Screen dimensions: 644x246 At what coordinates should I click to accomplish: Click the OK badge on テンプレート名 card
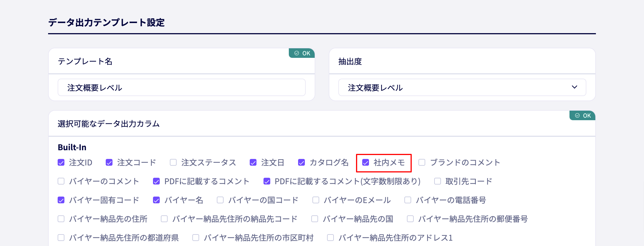[x=302, y=53]
